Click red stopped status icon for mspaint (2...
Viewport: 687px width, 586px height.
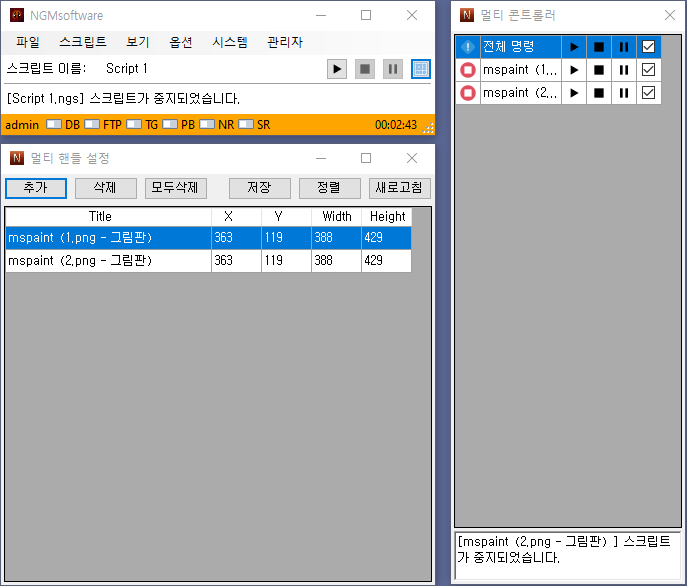click(x=468, y=93)
